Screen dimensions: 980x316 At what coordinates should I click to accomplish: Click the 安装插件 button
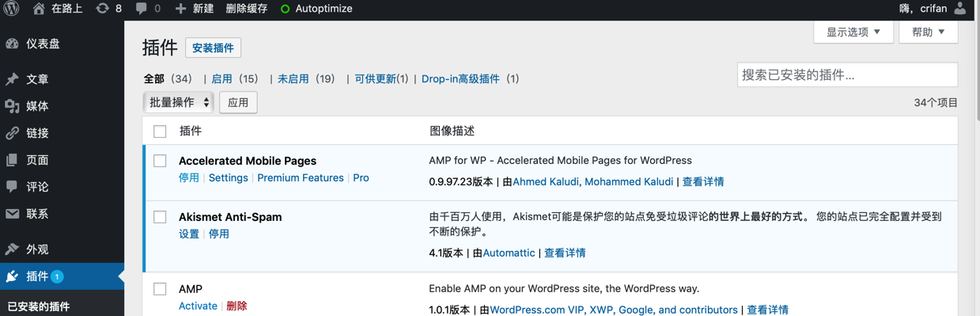(x=214, y=48)
